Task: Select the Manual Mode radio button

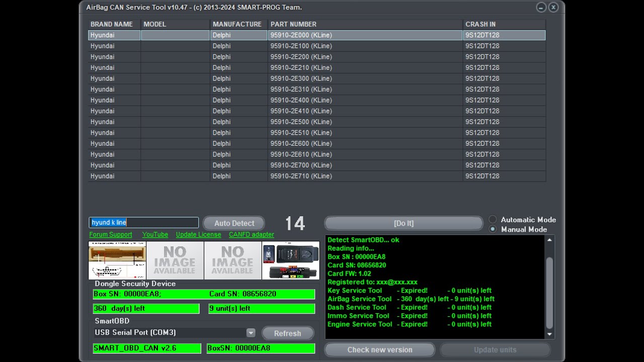Action: tap(493, 229)
